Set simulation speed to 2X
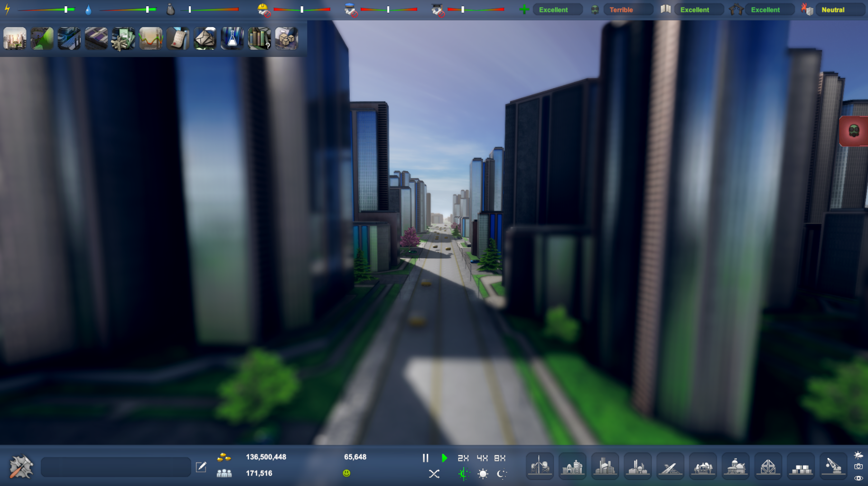 (463, 458)
